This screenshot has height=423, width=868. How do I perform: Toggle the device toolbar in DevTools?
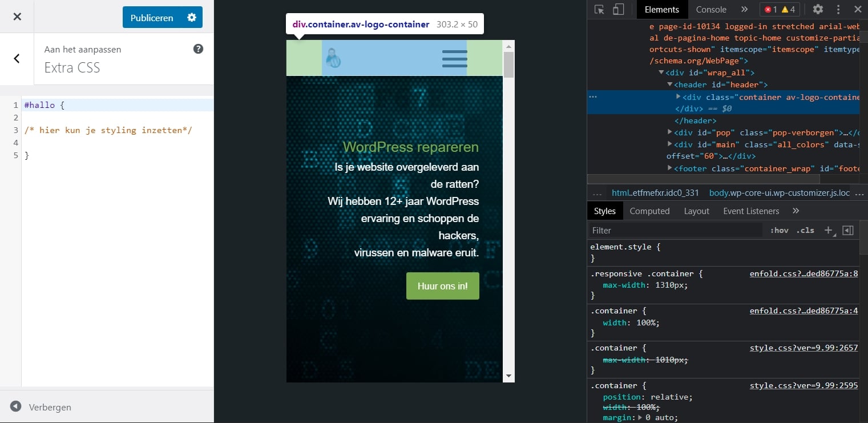pyautogui.click(x=618, y=9)
